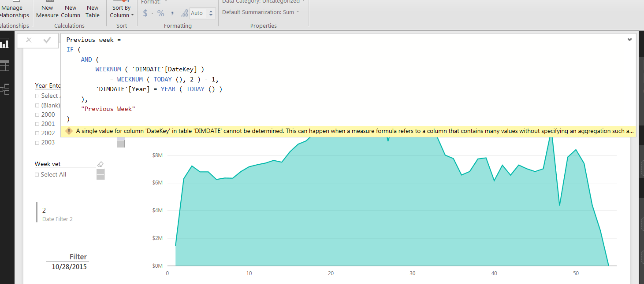Click the 30 x-axis label
The height and width of the screenshot is (284, 644).
coord(412,273)
